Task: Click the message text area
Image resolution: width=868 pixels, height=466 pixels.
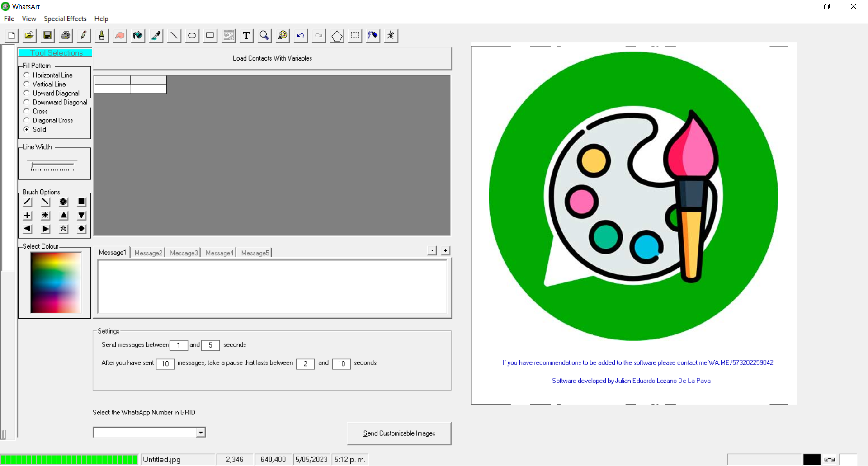Action: pos(272,287)
